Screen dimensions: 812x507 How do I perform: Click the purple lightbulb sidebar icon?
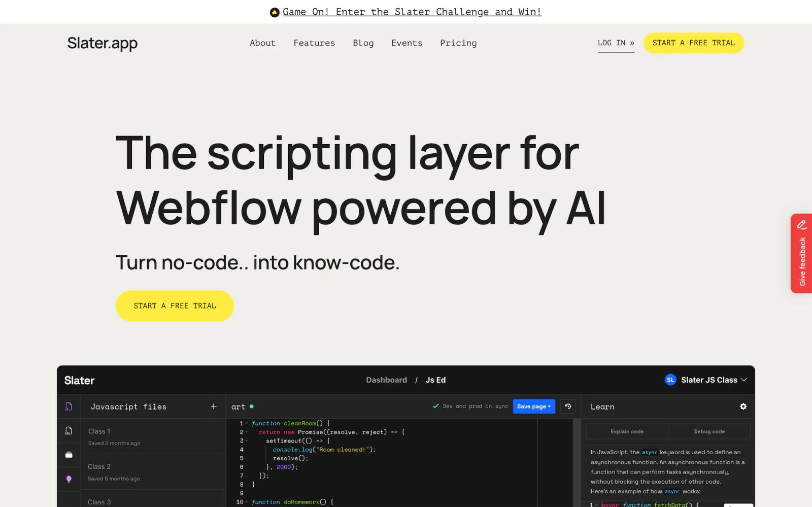point(69,479)
